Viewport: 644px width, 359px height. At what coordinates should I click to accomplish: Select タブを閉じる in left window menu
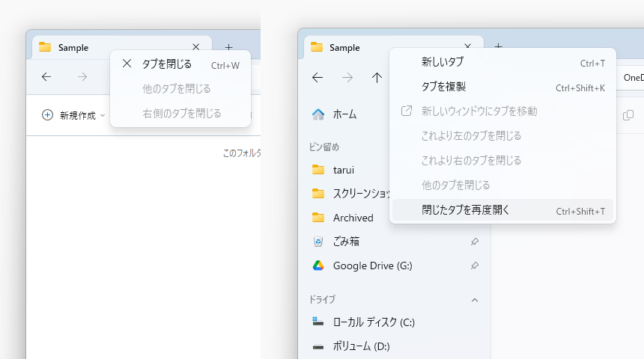tap(180, 64)
